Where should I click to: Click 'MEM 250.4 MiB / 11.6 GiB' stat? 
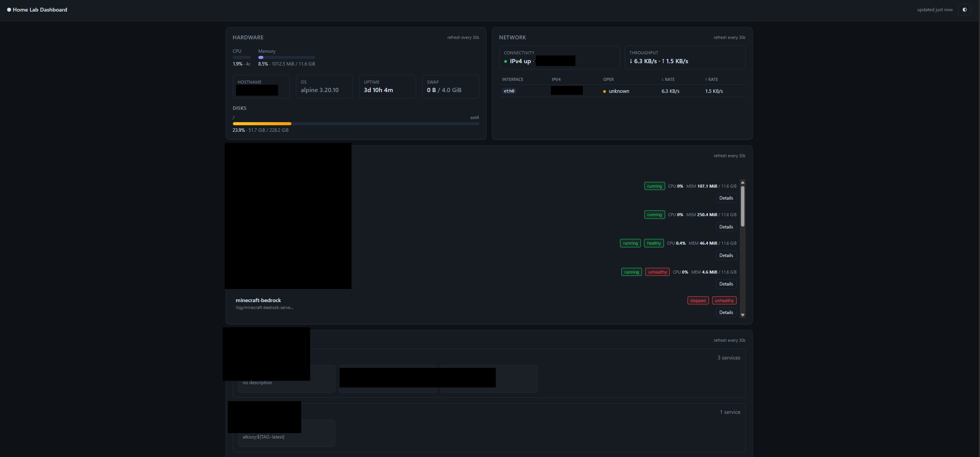(x=711, y=215)
